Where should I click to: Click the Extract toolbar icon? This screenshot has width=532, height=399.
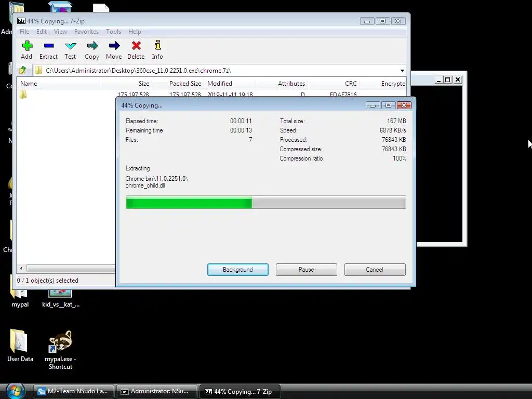(48, 50)
